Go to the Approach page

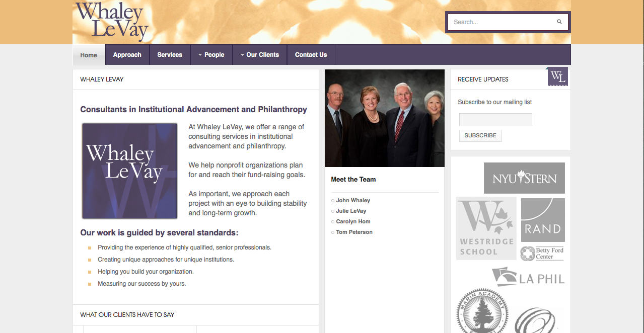click(x=127, y=55)
